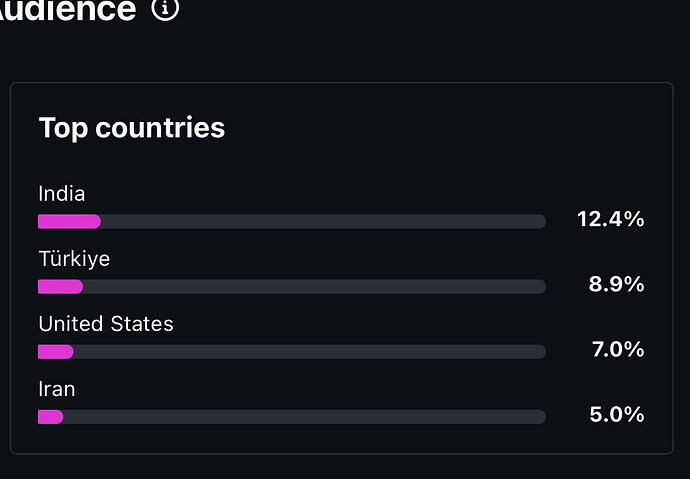The image size is (690, 479).
Task: Click the pink filled portion of India's bar
Action: tap(69, 221)
